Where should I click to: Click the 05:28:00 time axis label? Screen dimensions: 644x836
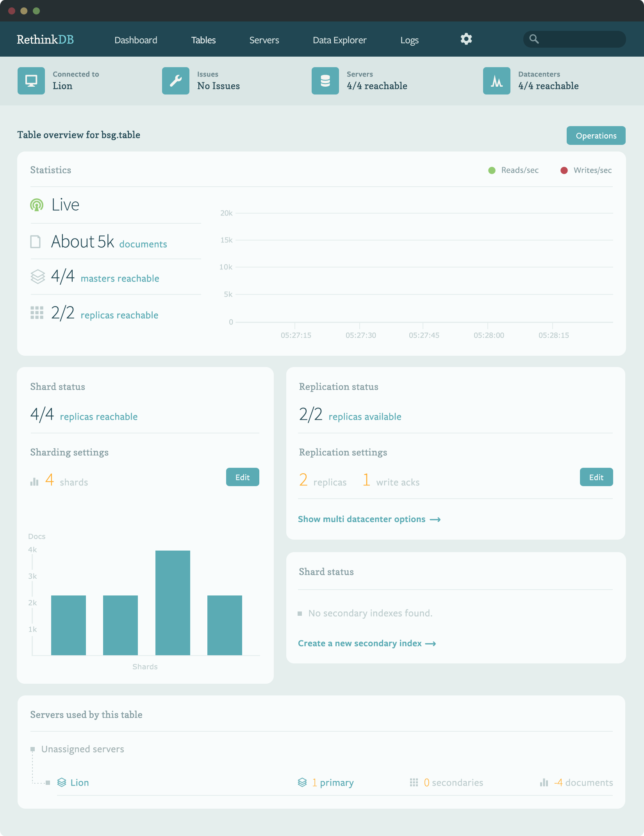point(489,335)
